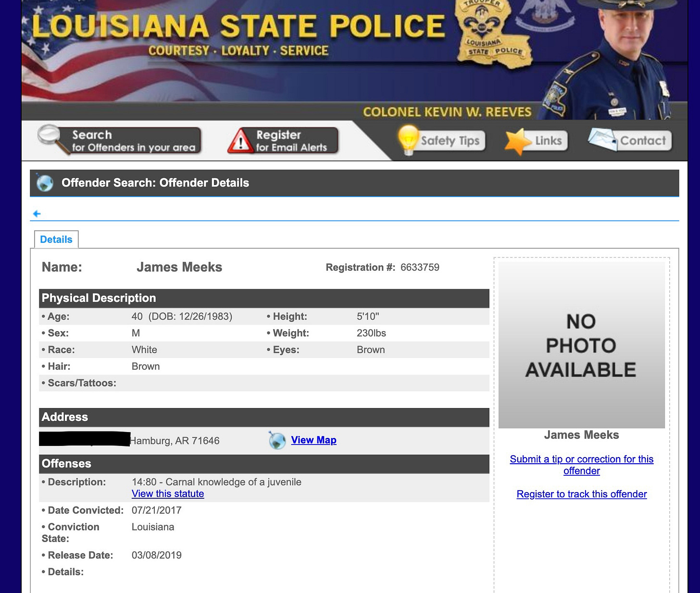Click the red warning triangle Register icon
This screenshot has width=700, height=593.
240,141
